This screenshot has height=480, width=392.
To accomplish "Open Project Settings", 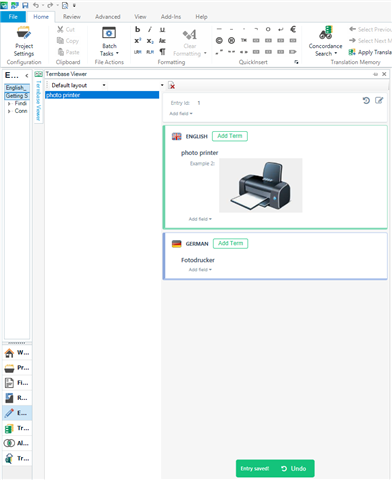I will 24,41.
